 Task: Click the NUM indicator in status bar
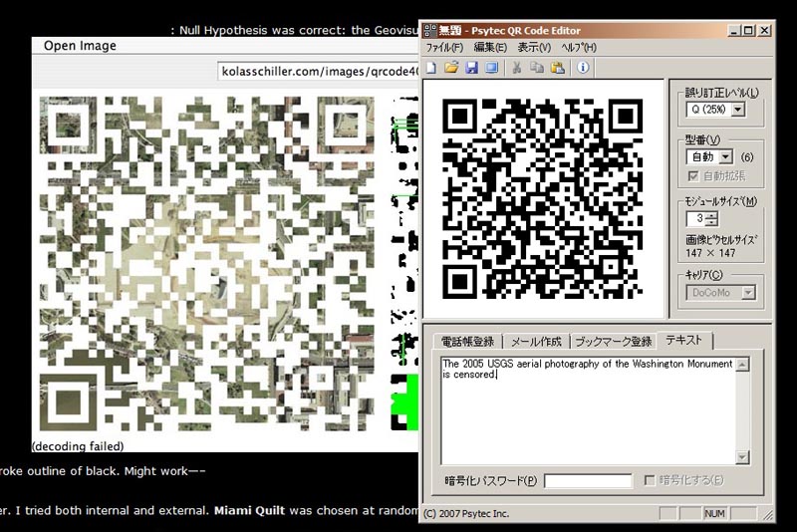pos(714,514)
